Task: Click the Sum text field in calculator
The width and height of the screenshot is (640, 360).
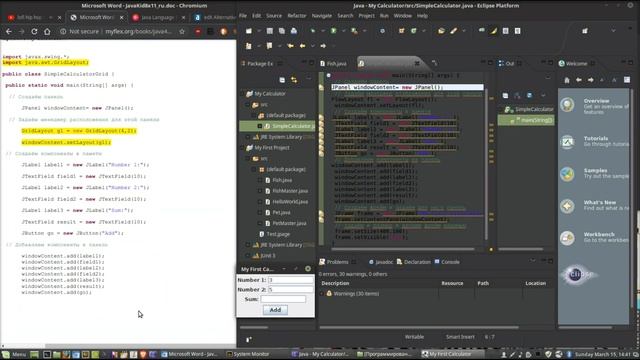Action: tap(283, 299)
